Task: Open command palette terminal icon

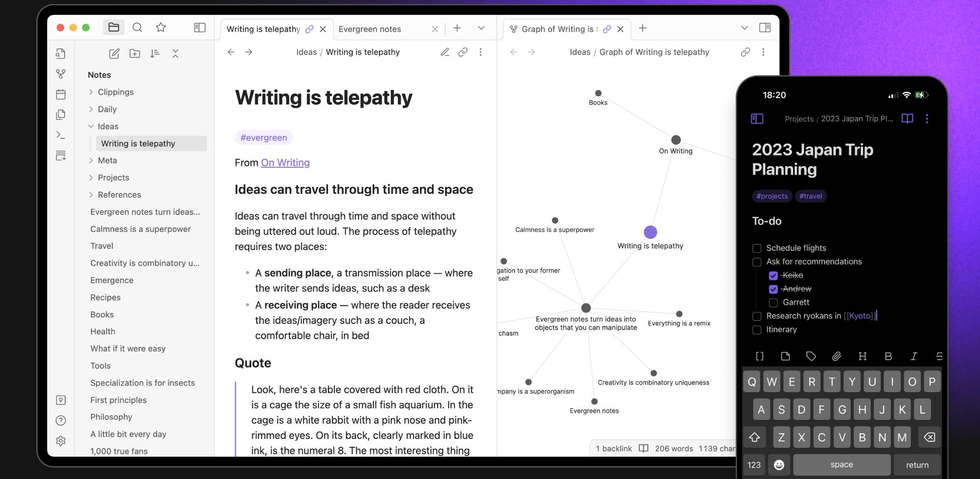Action: (x=61, y=135)
